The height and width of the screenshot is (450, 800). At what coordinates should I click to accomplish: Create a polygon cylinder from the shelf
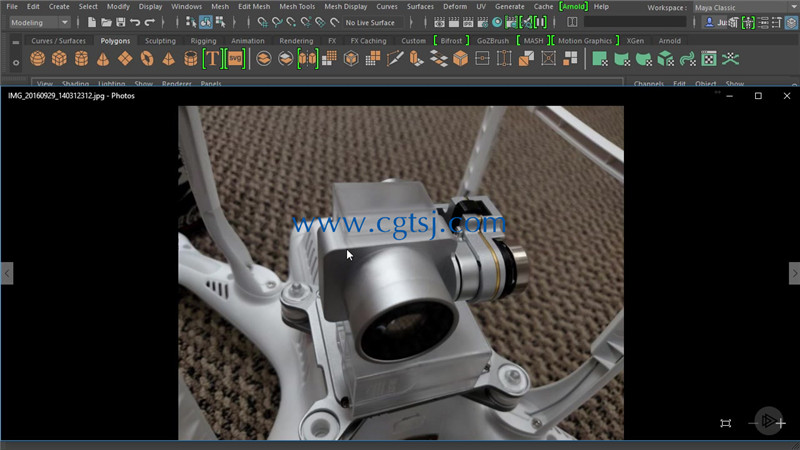(81, 59)
